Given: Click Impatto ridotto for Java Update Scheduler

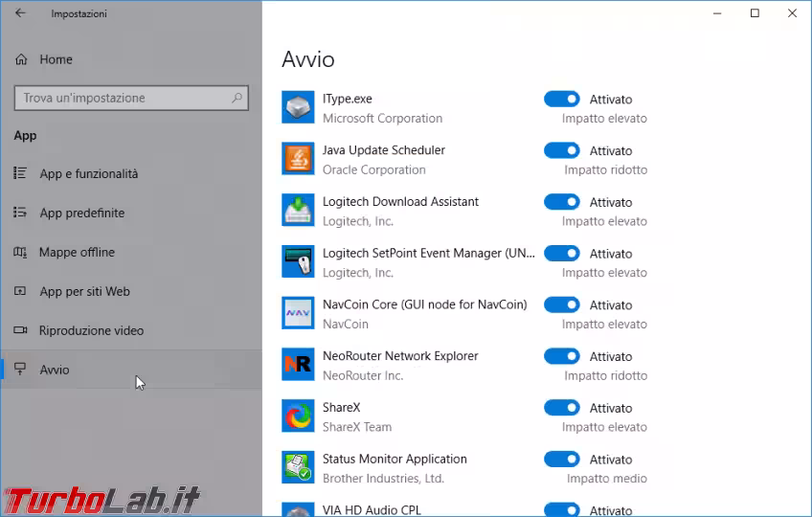Looking at the screenshot, I should pos(606,169).
